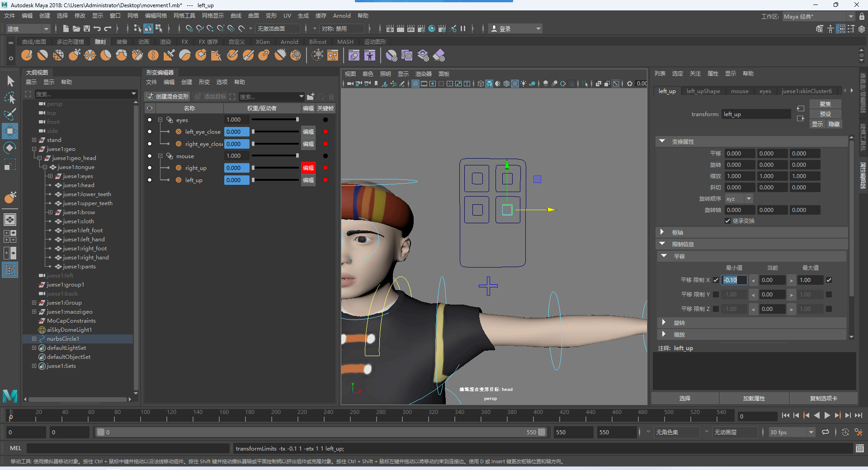Click 编辑 button for left_eye_close target
This screenshot has height=470, width=868.
click(308, 132)
